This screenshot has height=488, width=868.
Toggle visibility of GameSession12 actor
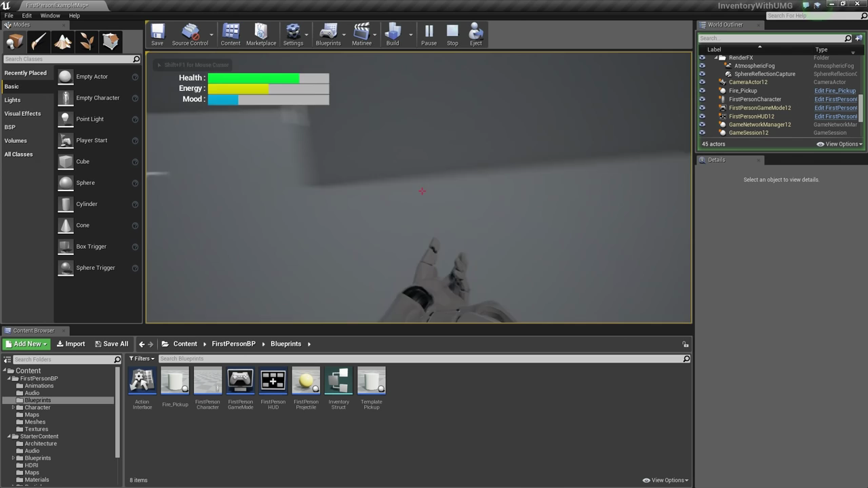coord(703,133)
